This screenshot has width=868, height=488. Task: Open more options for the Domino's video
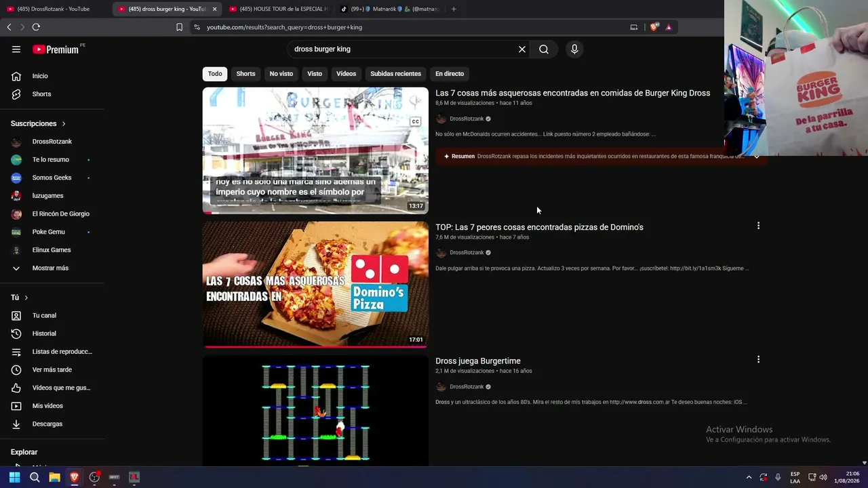tap(758, 226)
